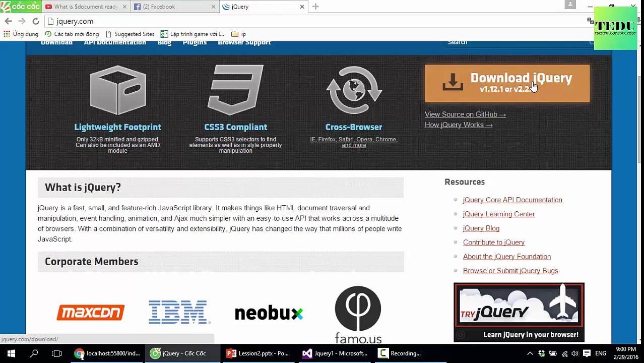Click the browser back arrow
The image size is (644, 363).
pos(8,21)
